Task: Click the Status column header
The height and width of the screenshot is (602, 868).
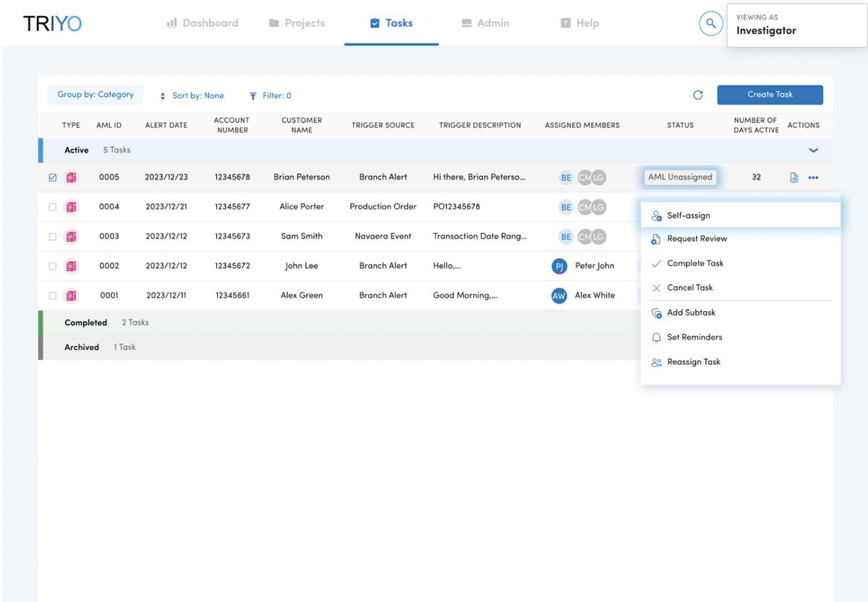Action: [680, 125]
